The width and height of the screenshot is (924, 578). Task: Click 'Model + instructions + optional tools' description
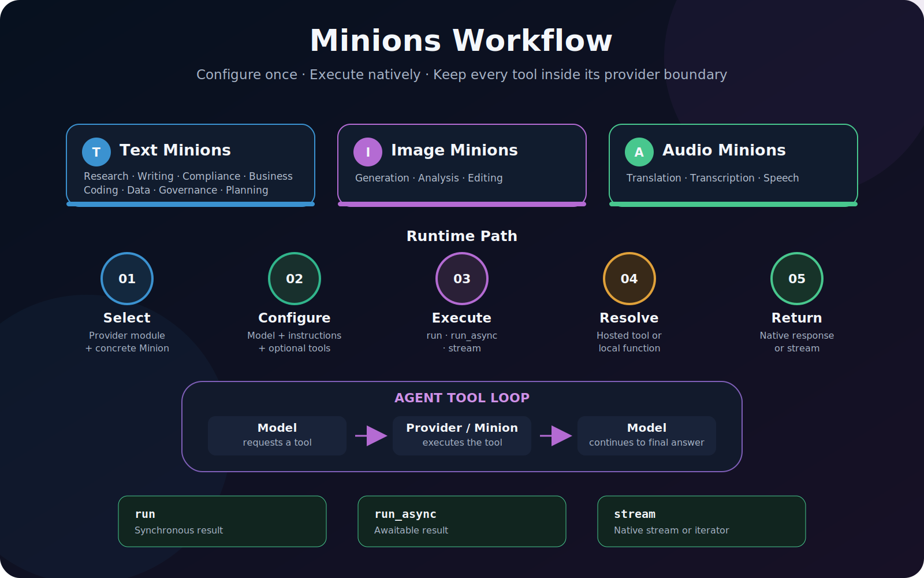(x=295, y=342)
